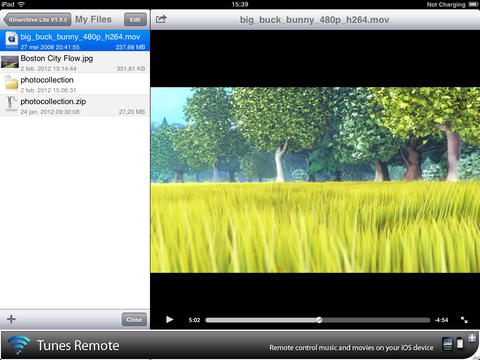Enter fullscreen video mode with the arrows icon
Image resolution: width=480 pixels, height=360 pixels.
click(x=464, y=320)
